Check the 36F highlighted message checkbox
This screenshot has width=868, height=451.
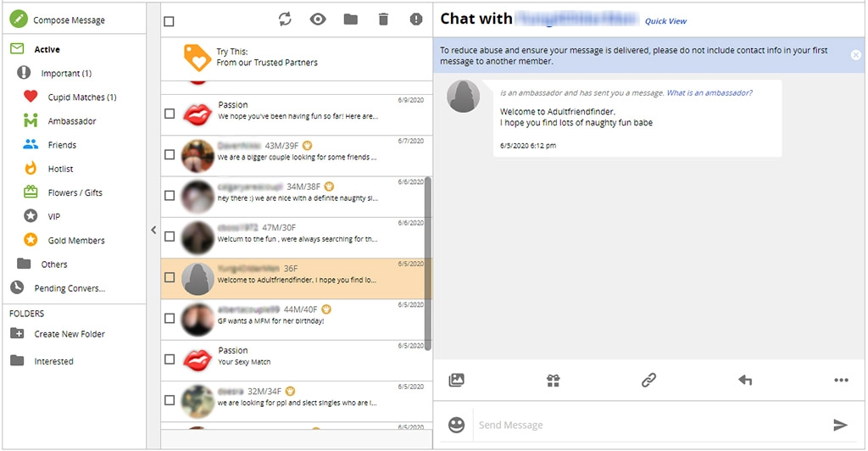170,277
